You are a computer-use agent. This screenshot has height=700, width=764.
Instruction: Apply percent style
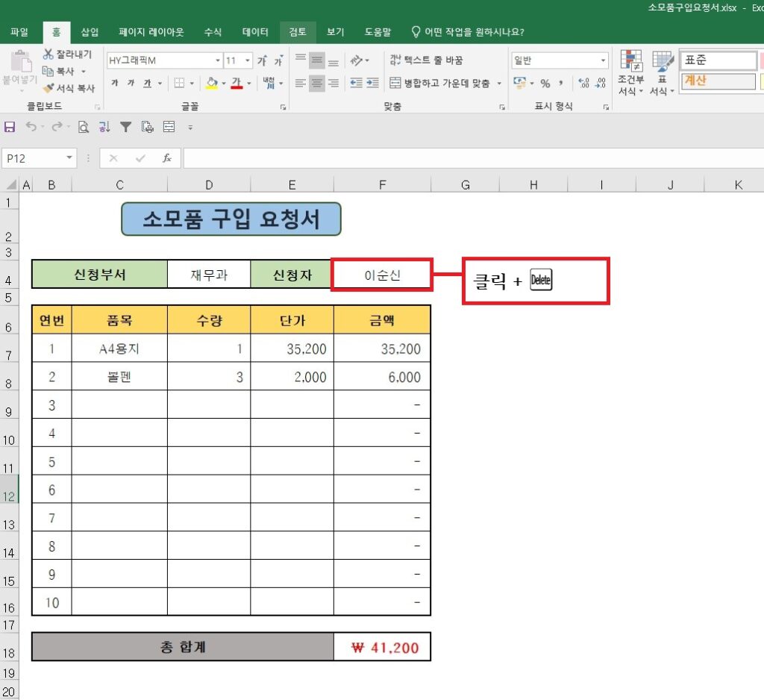(545, 84)
